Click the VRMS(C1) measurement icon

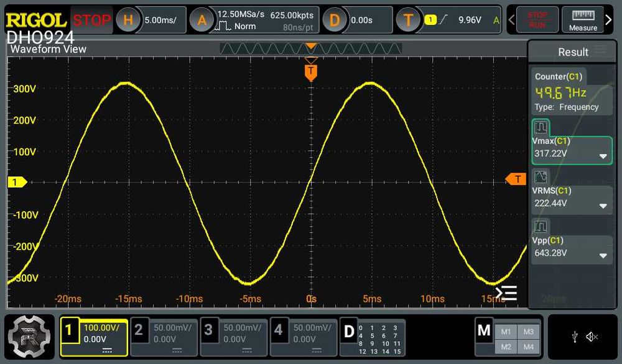click(x=541, y=176)
